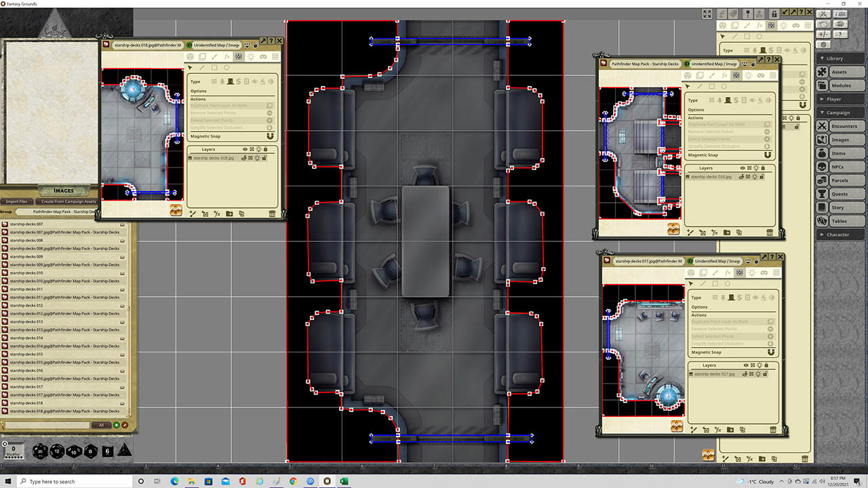The width and height of the screenshot is (868, 488).
Task: Toggle lighting on starship decks 017.jpg layer
Action: pos(758,374)
